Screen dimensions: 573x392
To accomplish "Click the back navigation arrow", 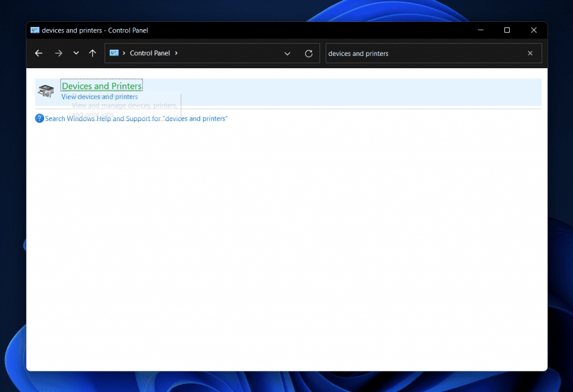I will (38, 53).
